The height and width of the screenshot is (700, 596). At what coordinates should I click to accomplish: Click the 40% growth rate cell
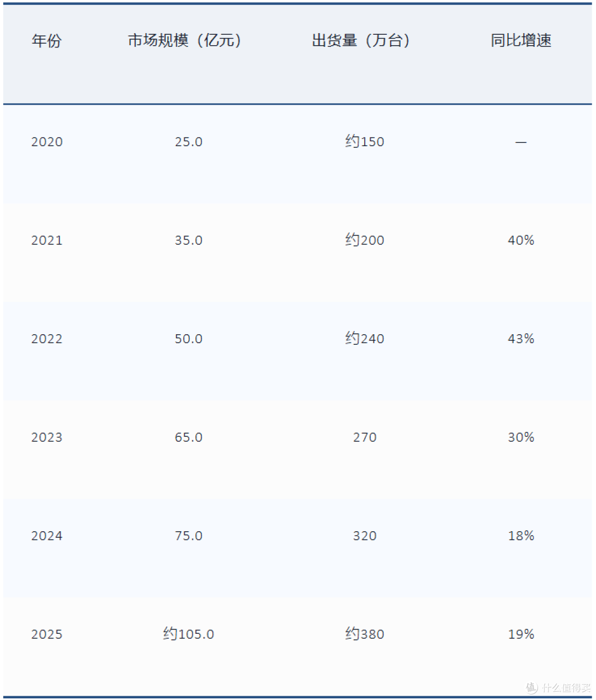pyautogui.click(x=521, y=240)
